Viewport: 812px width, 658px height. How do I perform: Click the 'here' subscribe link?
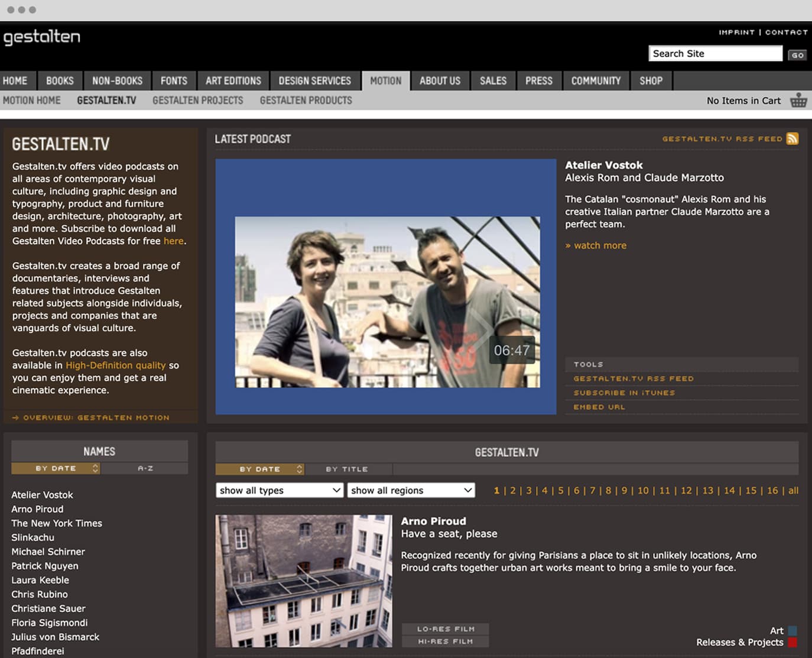tap(173, 241)
